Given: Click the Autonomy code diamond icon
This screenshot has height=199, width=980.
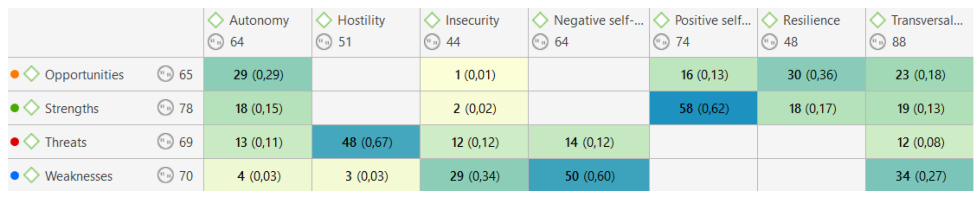Looking at the screenshot, I should coord(216,20).
